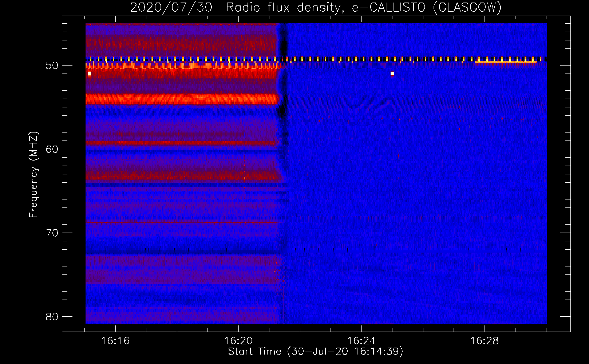Click the 16:24 time tick label

(361, 341)
